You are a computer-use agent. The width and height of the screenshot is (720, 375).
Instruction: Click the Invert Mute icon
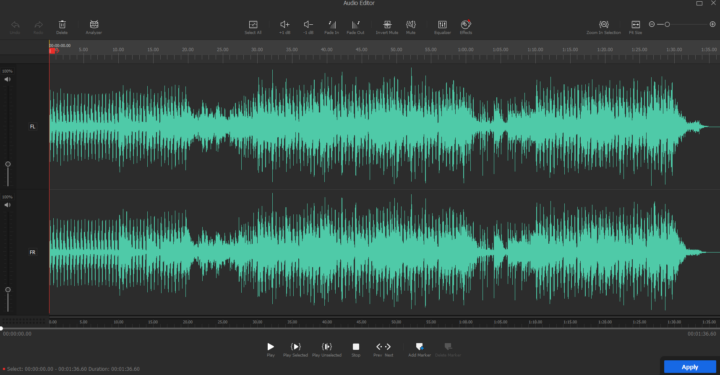[387, 24]
